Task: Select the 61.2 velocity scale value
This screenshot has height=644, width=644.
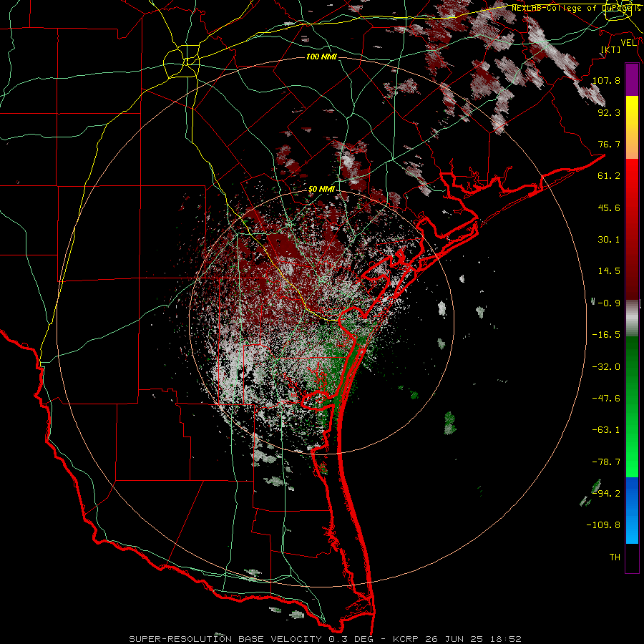Action: 609,176
